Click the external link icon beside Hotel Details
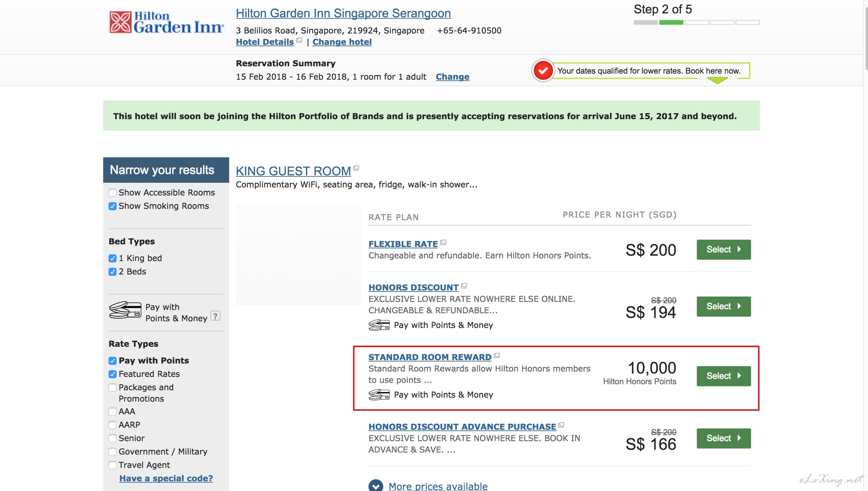Viewport: 868px width, 491px height. point(299,40)
